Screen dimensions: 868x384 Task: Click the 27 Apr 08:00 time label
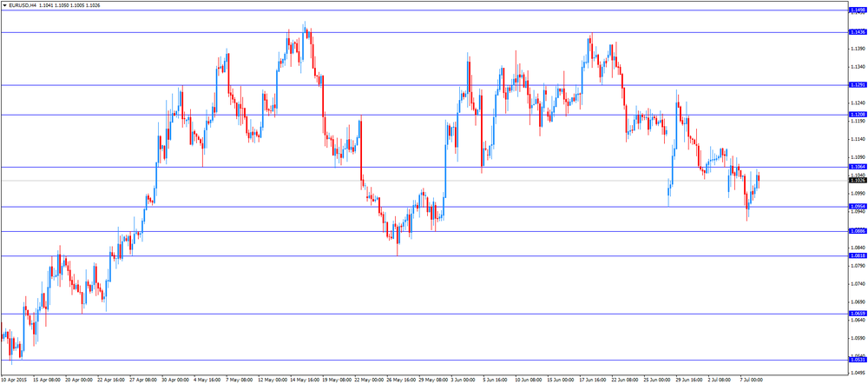click(143, 381)
